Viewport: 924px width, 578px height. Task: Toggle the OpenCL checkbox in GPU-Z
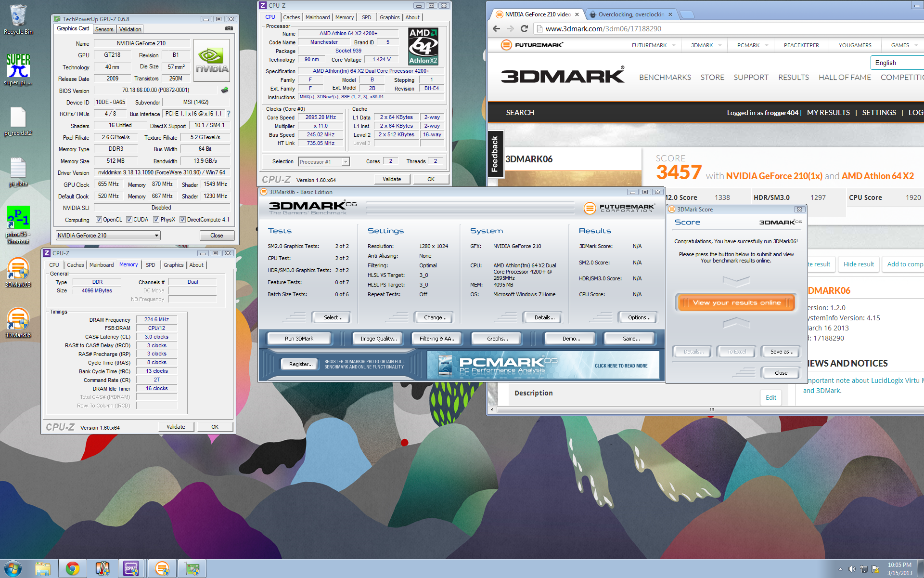[x=99, y=220]
